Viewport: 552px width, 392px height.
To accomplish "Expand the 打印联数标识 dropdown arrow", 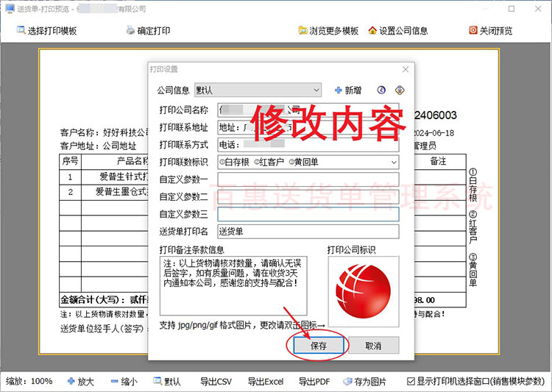I will click(x=394, y=163).
